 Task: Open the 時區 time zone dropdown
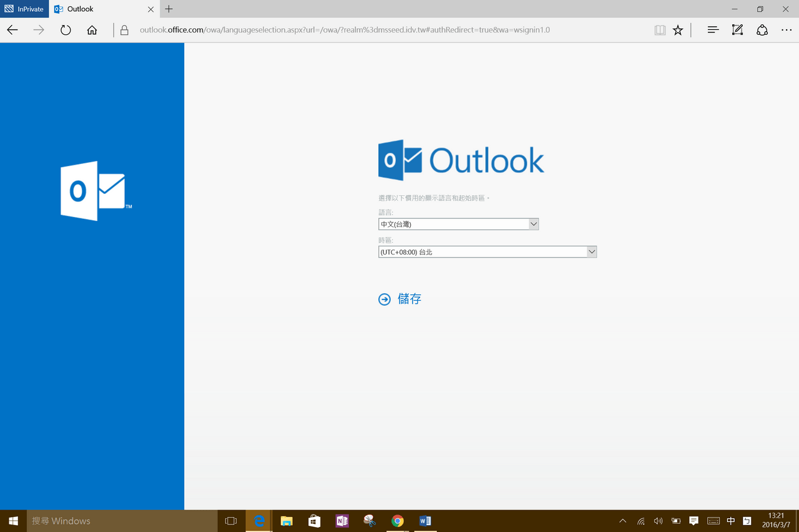point(488,251)
